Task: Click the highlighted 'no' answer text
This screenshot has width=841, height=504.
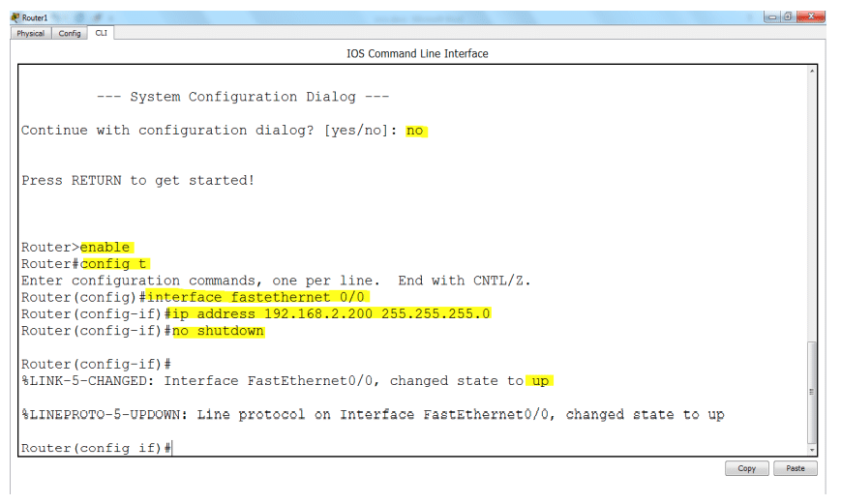Action: point(414,131)
